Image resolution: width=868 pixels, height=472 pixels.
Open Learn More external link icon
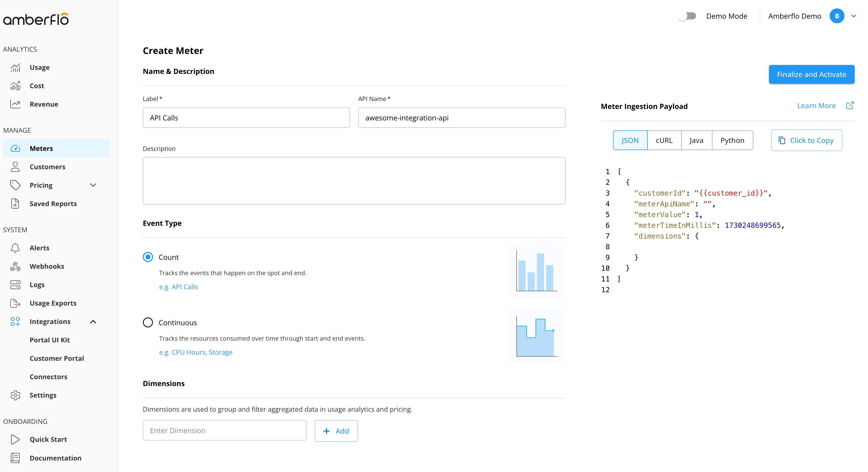pos(850,106)
